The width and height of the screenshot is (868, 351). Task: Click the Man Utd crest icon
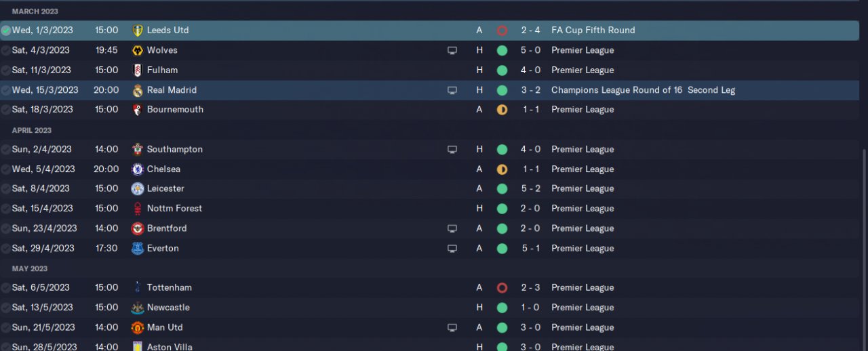(138, 328)
